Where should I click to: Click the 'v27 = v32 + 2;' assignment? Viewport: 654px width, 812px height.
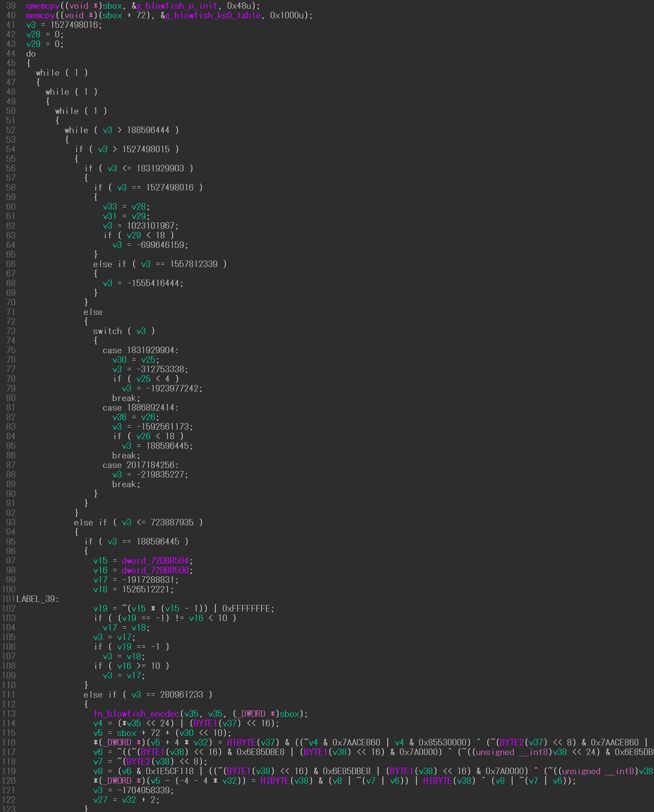tap(126, 800)
